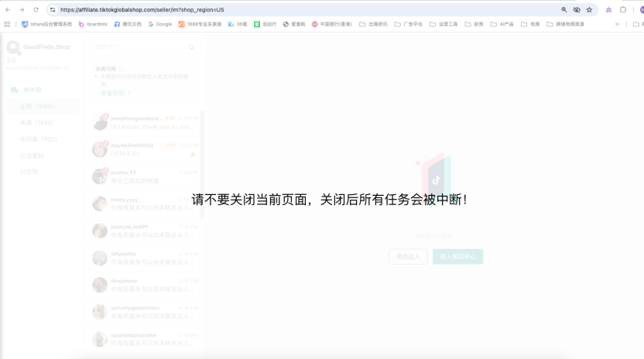Open the josephvargasramire conversation
This screenshot has height=359, width=644.
[x=144, y=122]
